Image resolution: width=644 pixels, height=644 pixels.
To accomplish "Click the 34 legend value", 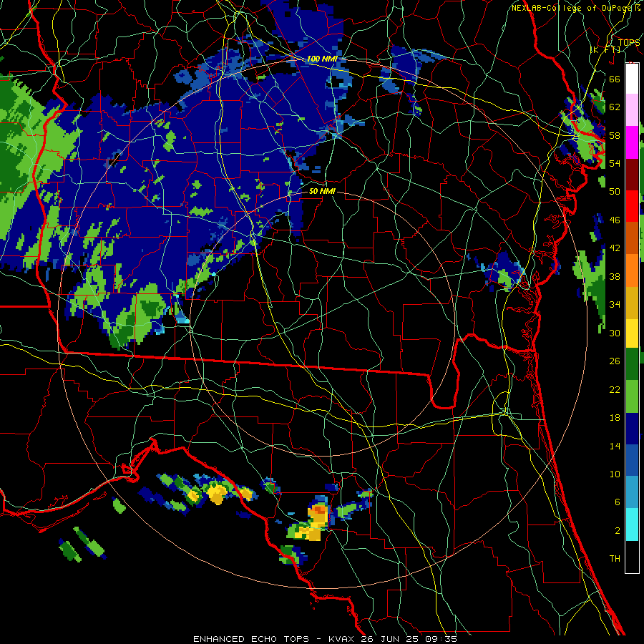I will pyautogui.click(x=615, y=305).
